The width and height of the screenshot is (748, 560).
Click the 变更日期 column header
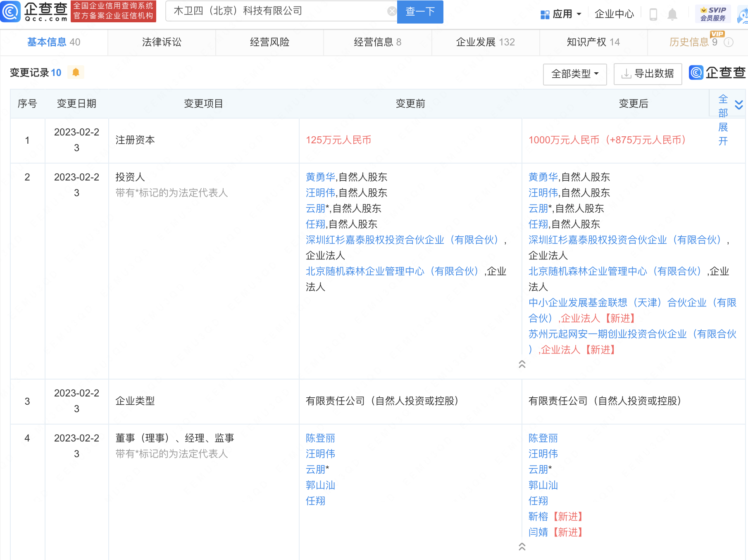click(x=76, y=104)
